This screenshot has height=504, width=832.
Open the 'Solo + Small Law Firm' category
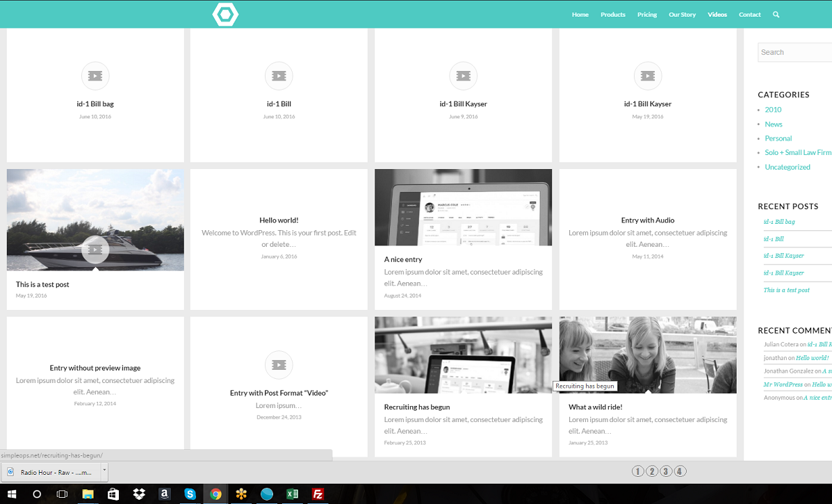point(797,152)
